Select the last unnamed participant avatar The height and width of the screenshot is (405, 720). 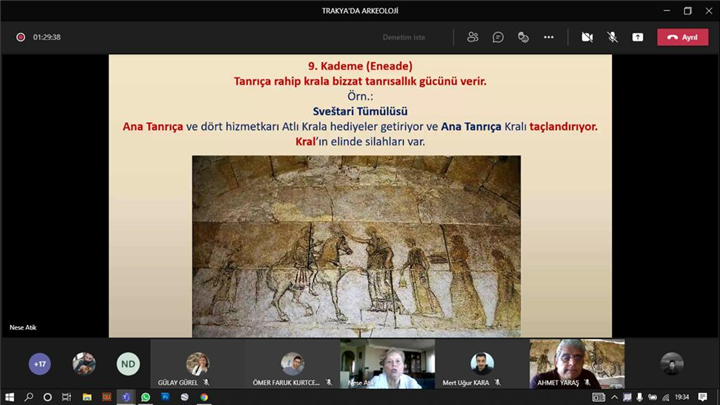pyautogui.click(x=672, y=364)
